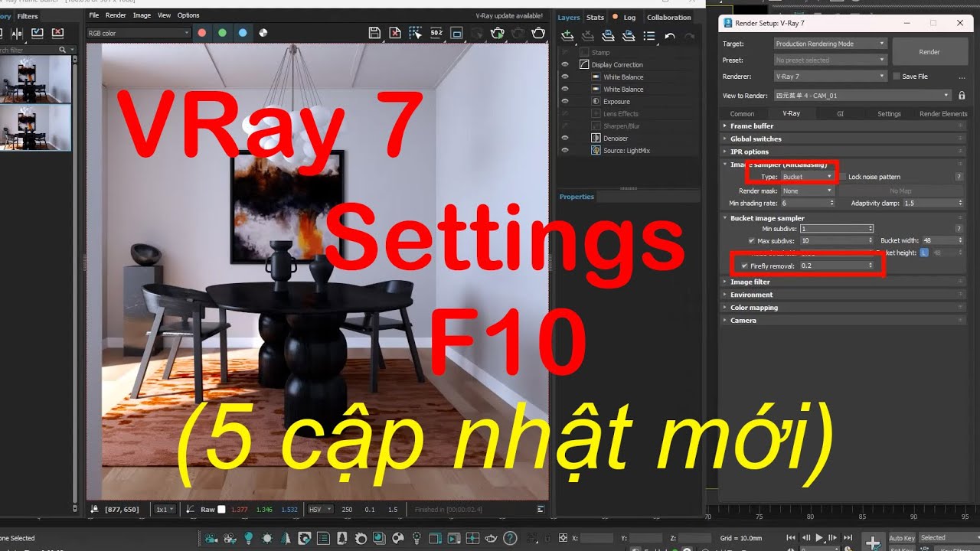Switch to the Stats tab
This screenshot has width=980, height=551.
coord(595,17)
